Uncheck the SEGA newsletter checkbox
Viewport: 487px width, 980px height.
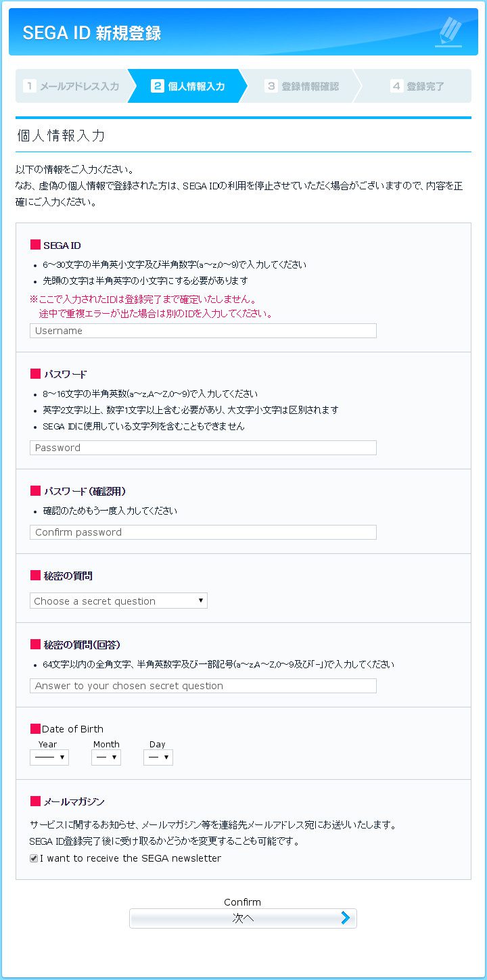(34, 858)
